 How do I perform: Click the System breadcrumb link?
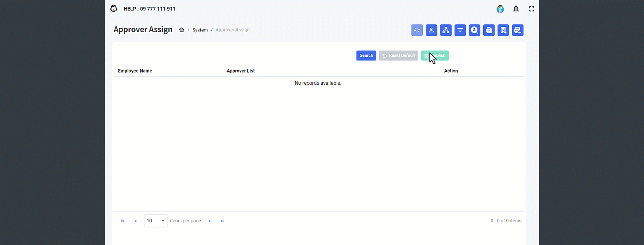pyautogui.click(x=200, y=30)
